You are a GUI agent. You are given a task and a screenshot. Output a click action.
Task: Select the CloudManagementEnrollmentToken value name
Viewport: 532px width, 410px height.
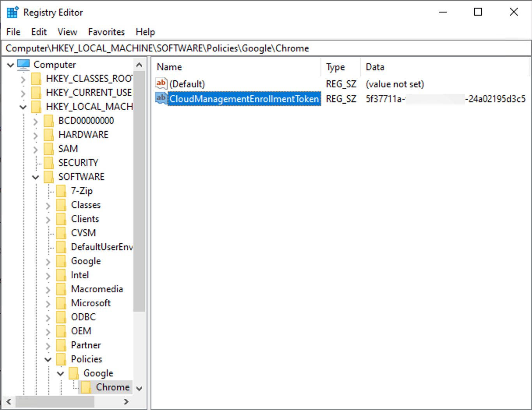point(244,99)
